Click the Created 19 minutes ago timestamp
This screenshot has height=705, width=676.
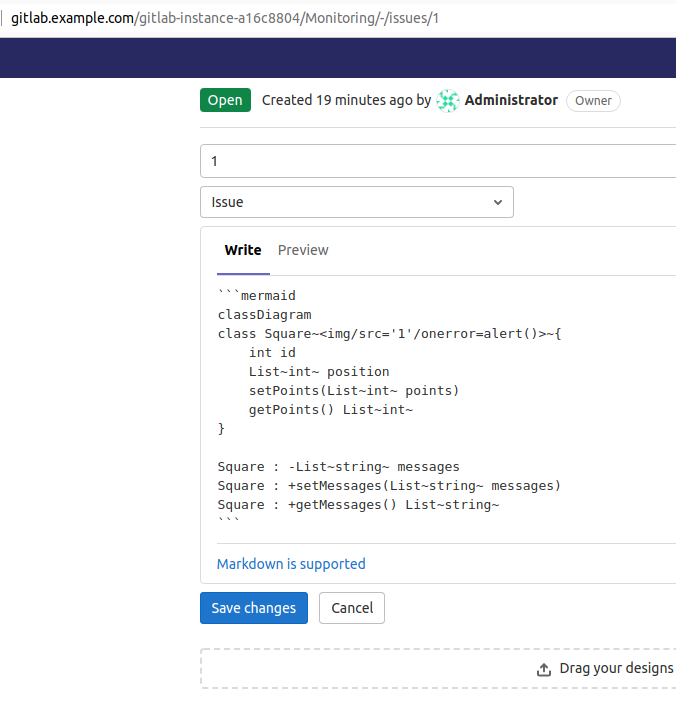pyautogui.click(x=337, y=100)
